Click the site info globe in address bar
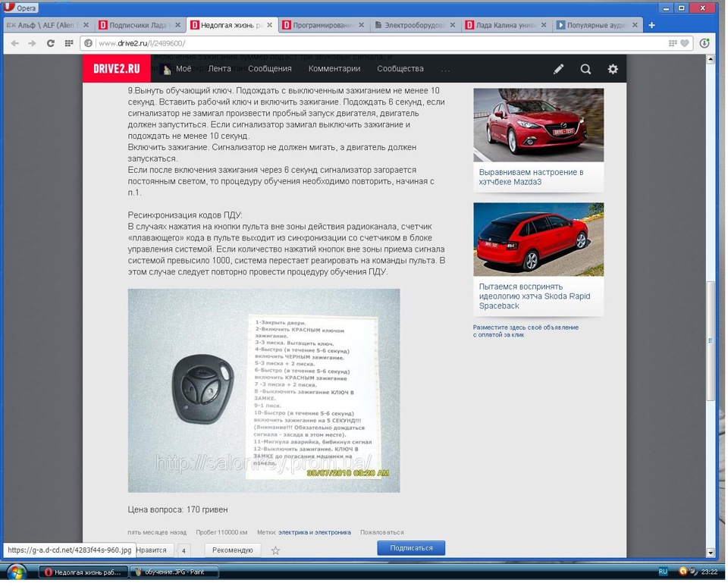 click(88, 43)
